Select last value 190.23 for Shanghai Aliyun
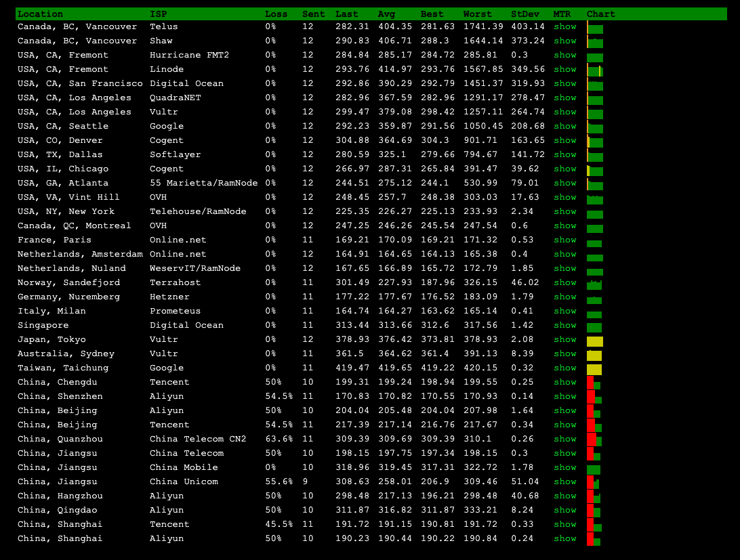The height and width of the screenshot is (560, 740). pos(352,538)
